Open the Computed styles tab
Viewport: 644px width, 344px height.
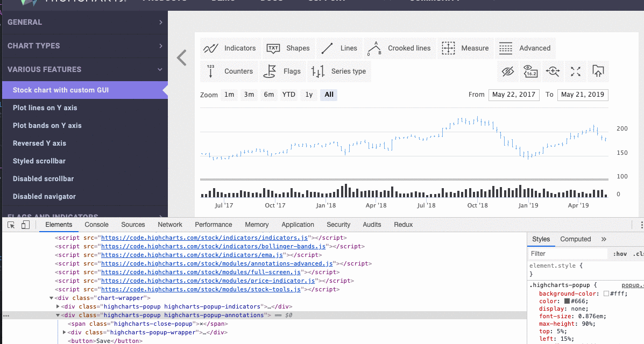click(575, 239)
